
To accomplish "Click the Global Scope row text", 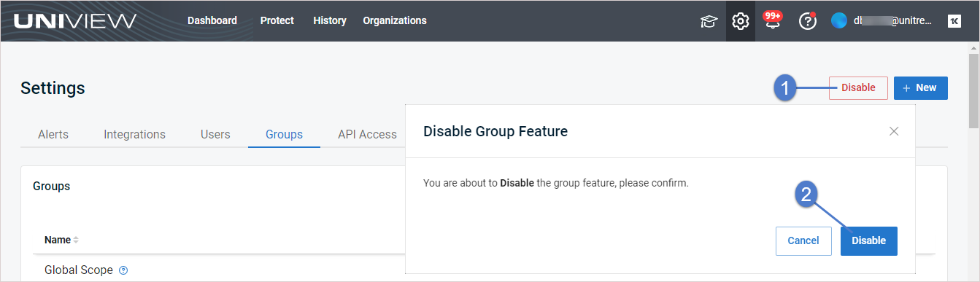I will (x=79, y=270).
